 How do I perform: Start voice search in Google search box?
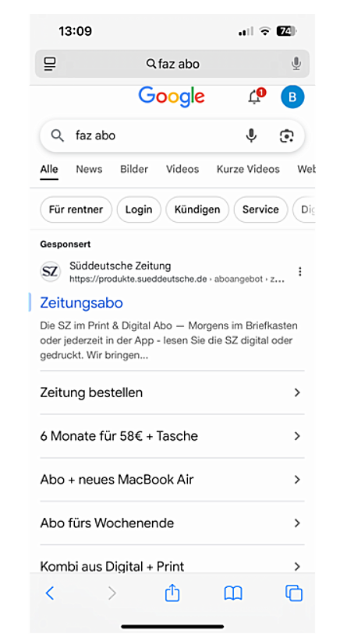(251, 135)
